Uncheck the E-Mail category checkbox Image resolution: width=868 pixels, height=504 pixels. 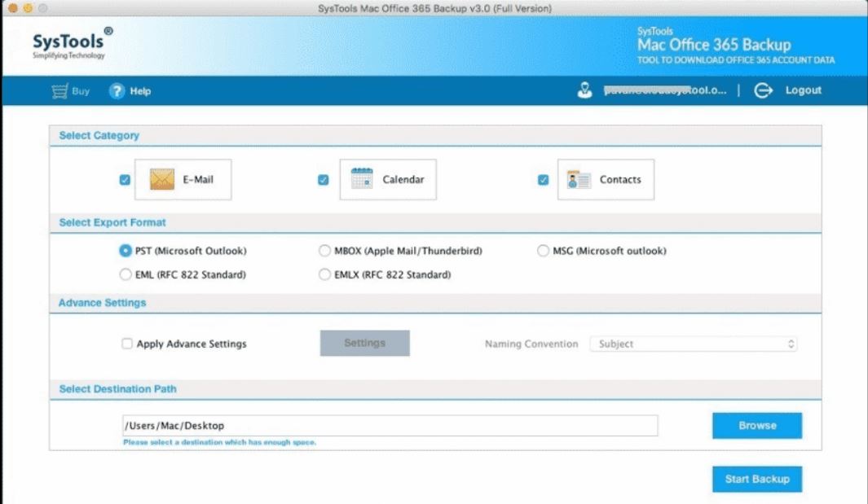pyautogui.click(x=125, y=180)
